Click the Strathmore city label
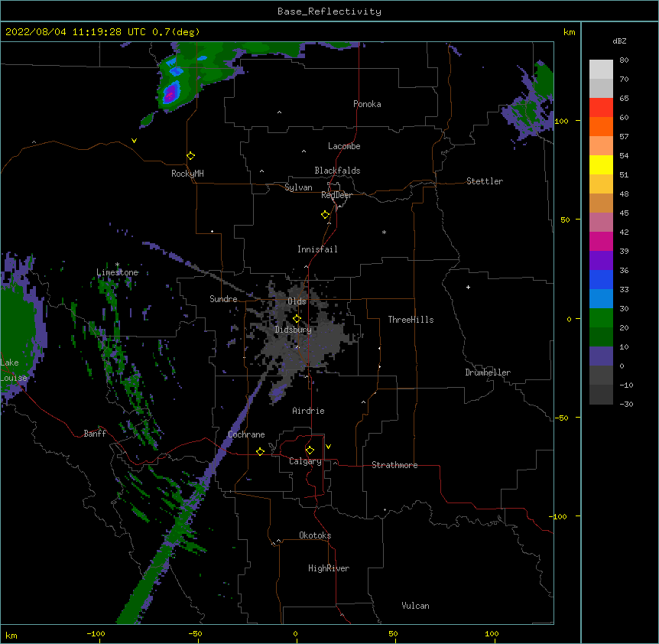This screenshot has width=659, height=644. click(x=394, y=465)
